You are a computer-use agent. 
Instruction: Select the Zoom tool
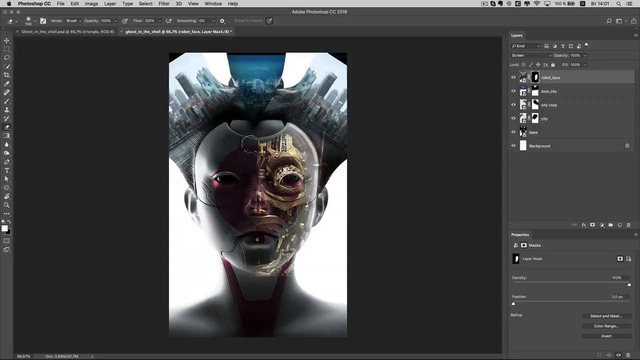coord(7,205)
